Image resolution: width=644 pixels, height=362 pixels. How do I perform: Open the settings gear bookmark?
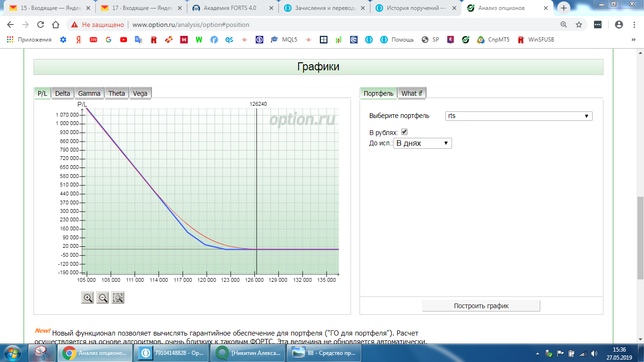pos(63,40)
